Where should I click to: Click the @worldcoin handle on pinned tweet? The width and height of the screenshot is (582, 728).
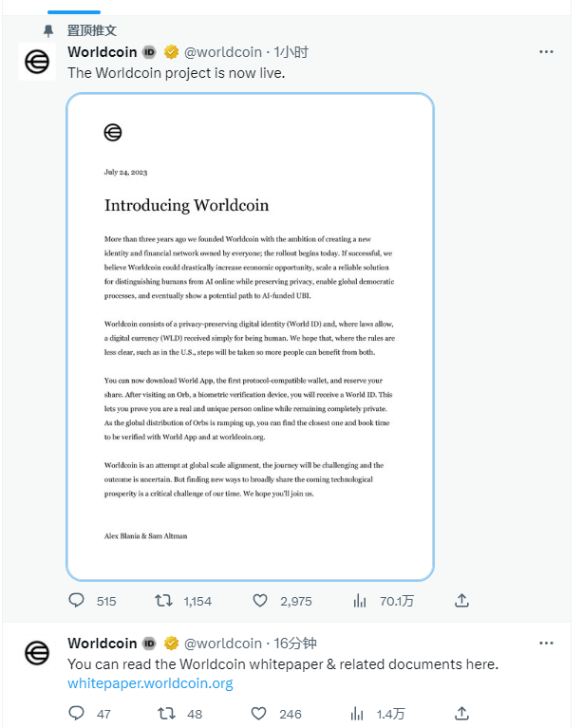coord(222,52)
